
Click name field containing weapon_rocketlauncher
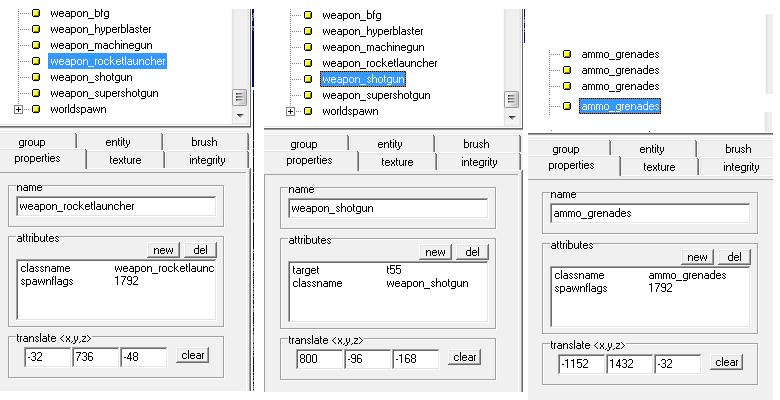coord(116,207)
